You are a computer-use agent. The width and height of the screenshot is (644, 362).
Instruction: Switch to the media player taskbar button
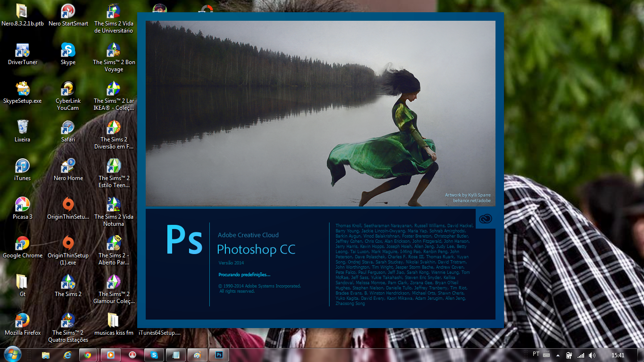pos(110,355)
